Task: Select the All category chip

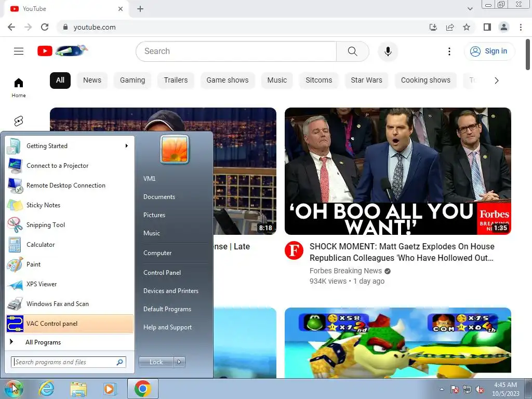Action: (x=60, y=81)
